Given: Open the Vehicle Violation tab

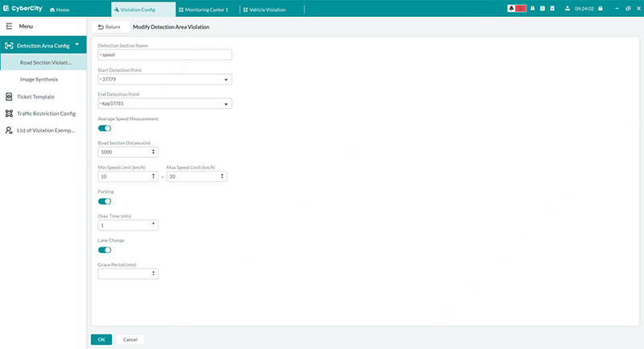Looking at the screenshot, I should (x=267, y=9).
